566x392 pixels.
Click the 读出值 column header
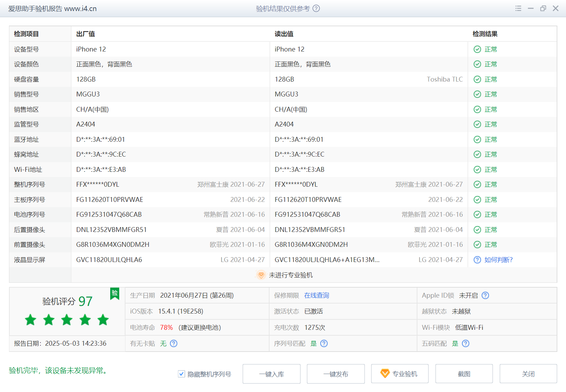[284, 34]
